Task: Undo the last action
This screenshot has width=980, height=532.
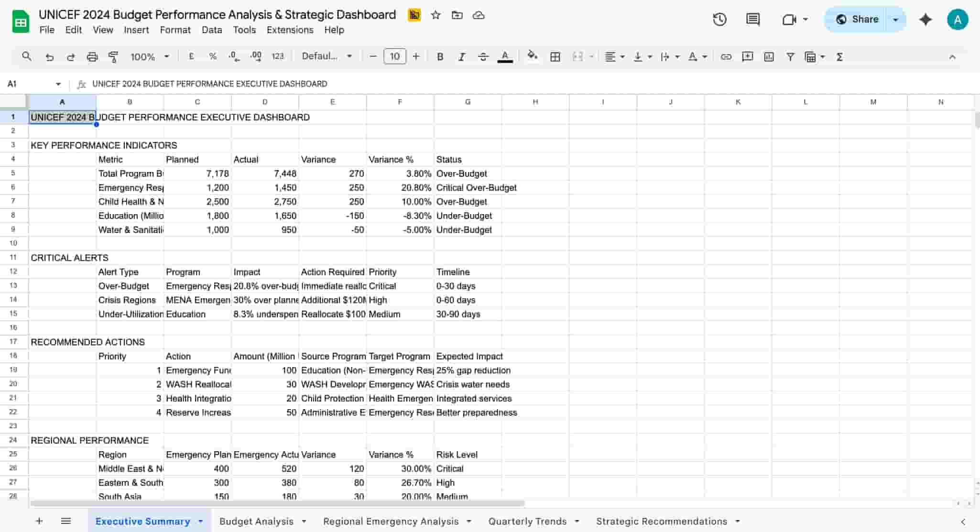Action: [49, 57]
